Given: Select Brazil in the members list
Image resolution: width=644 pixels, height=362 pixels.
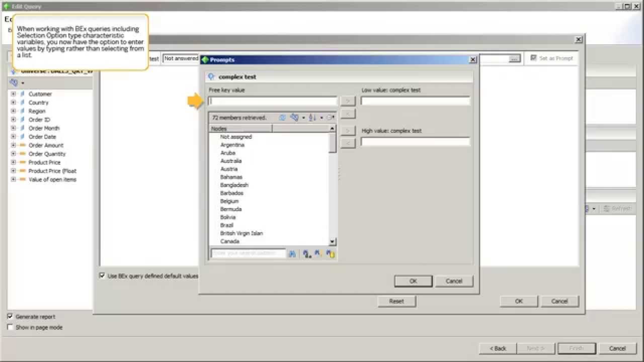Looking at the screenshot, I should pos(227,225).
